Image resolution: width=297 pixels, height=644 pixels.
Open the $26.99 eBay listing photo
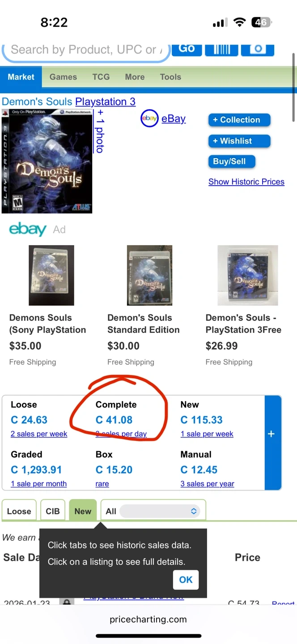[x=247, y=275]
